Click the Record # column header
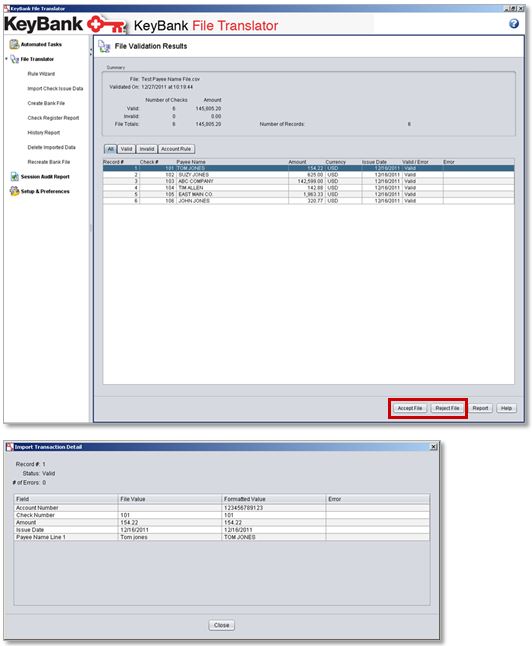532x646 pixels. coord(120,162)
